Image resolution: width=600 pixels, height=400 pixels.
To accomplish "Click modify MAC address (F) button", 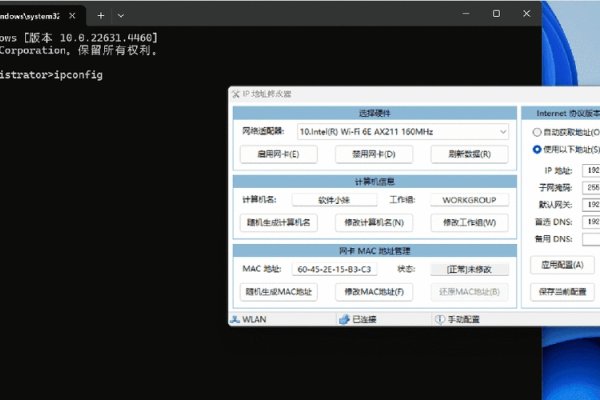I will pos(374,292).
